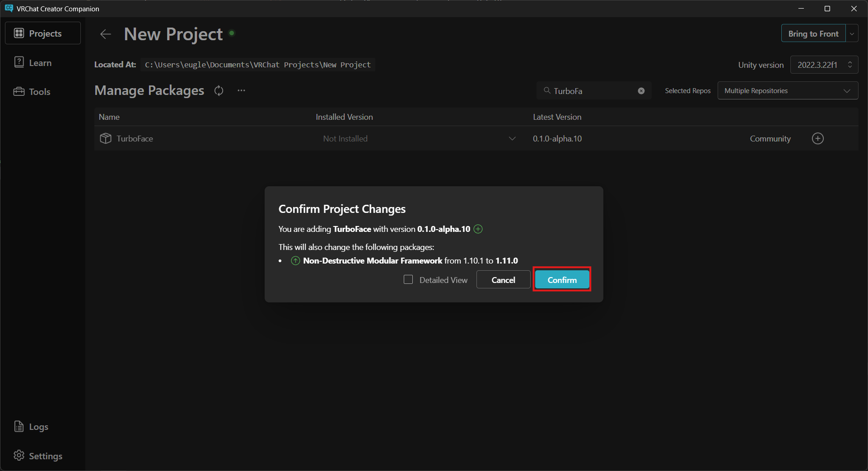Open the Logs page
Image resolution: width=868 pixels, height=471 pixels.
31,427
